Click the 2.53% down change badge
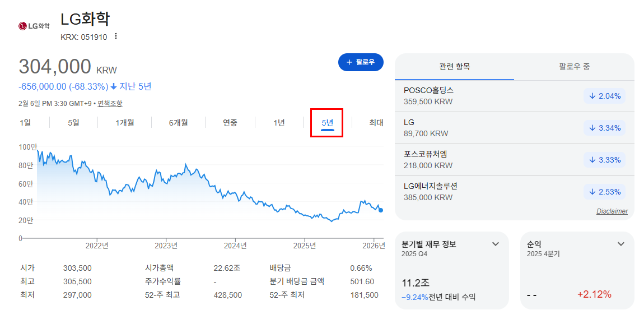 (605, 192)
